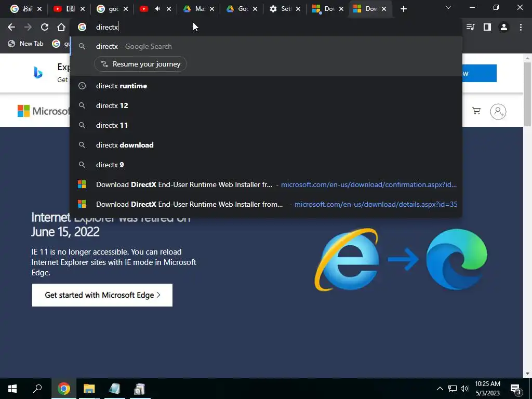
Task: Open the installer app in taskbar
Action: click(x=140, y=389)
